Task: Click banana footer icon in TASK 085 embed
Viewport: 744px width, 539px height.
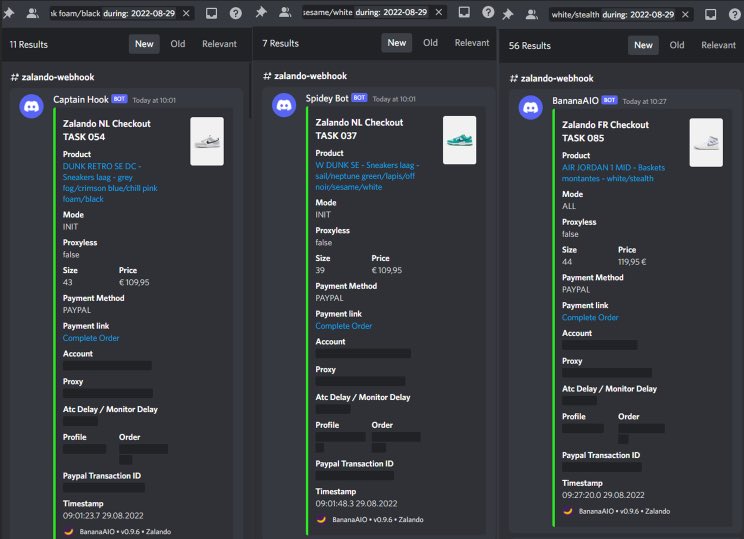Action: click(x=567, y=511)
